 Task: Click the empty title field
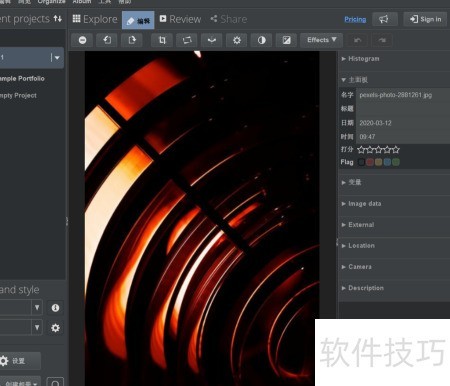pyautogui.click(x=403, y=109)
